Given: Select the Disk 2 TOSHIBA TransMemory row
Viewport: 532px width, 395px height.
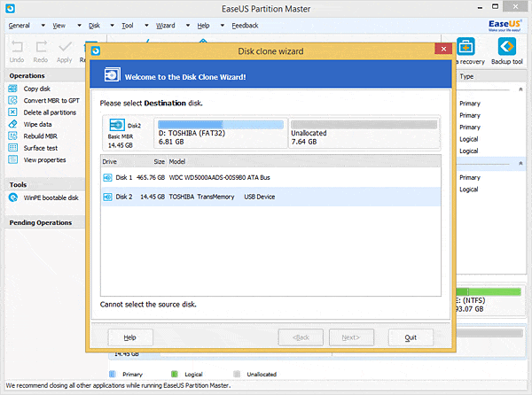Looking at the screenshot, I should 270,197.
